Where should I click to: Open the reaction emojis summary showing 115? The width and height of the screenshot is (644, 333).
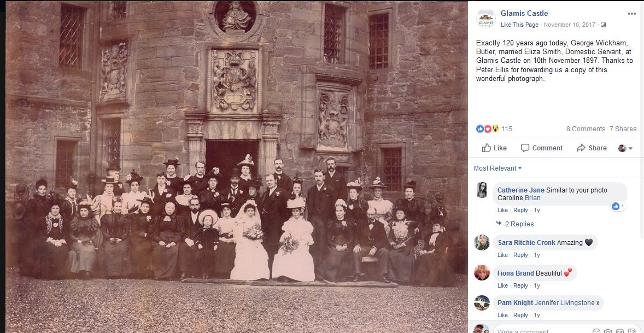coord(494,129)
